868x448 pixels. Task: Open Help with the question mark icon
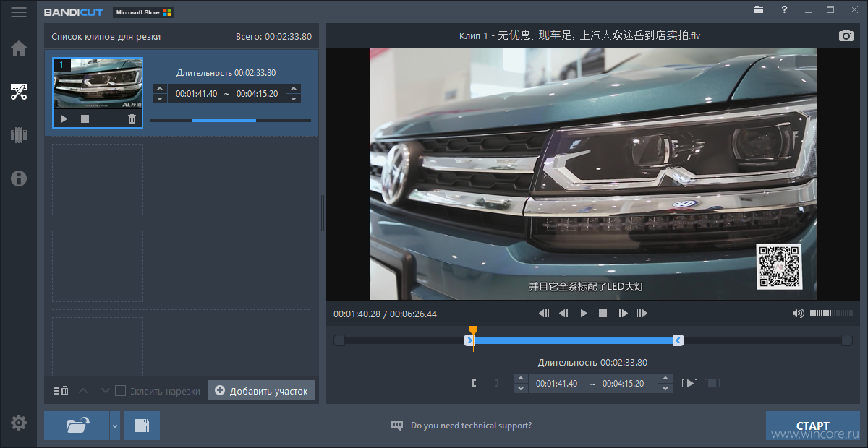point(784,10)
